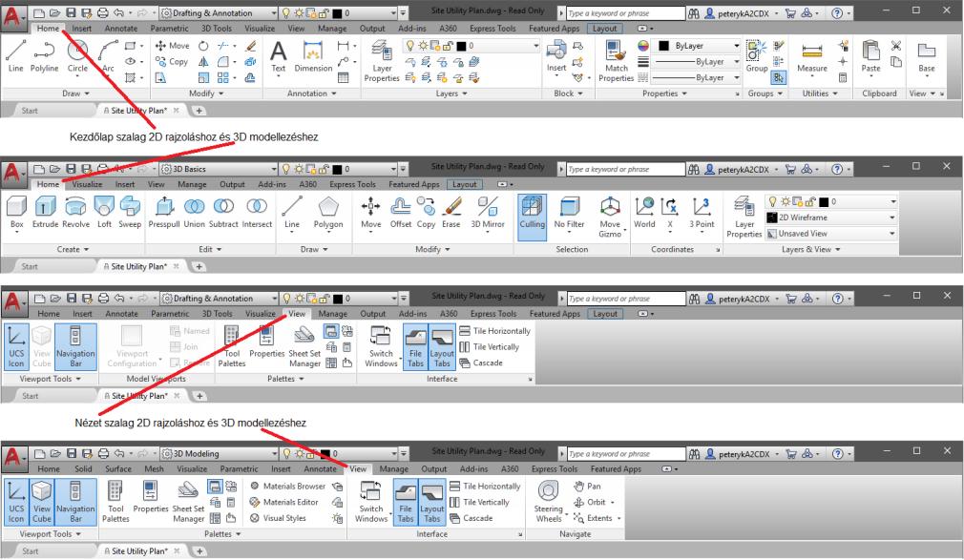Open Steering Wheels in the Navigate panel
The width and height of the screenshot is (964, 560).
point(549,502)
